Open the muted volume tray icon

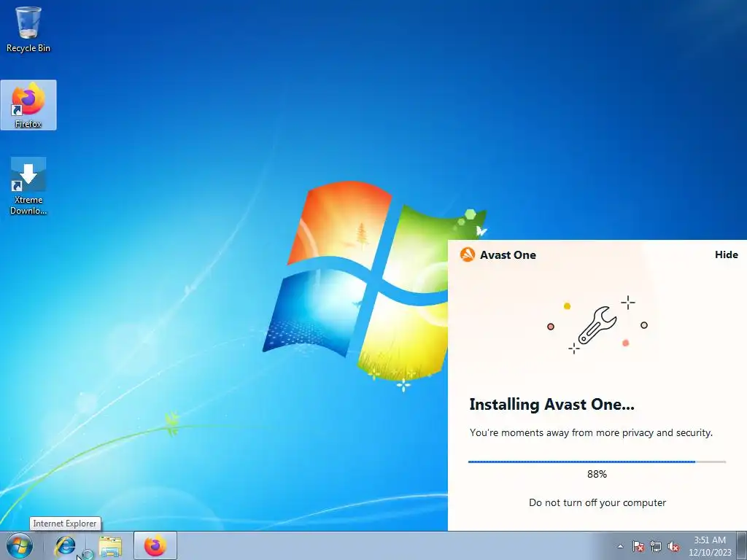(x=673, y=546)
